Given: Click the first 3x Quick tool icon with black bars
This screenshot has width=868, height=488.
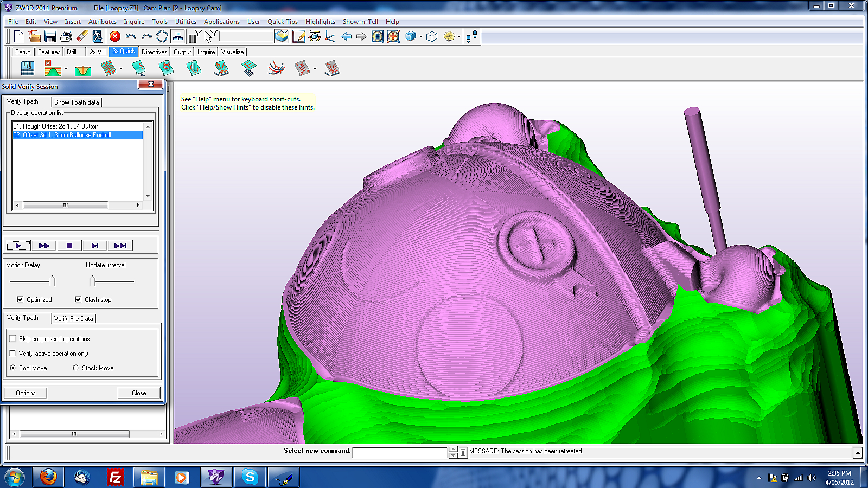Looking at the screenshot, I should [x=27, y=68].
